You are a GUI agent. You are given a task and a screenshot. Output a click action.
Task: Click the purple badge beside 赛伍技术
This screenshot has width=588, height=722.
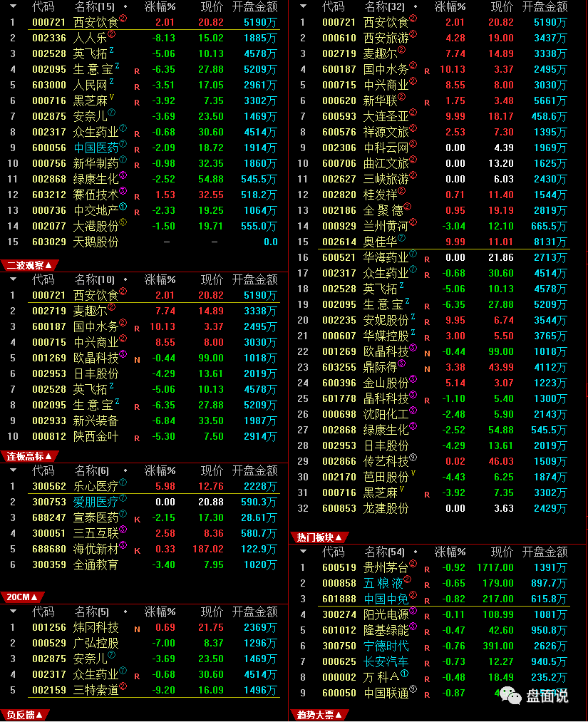pyautogui.click(x=123, y=190)
